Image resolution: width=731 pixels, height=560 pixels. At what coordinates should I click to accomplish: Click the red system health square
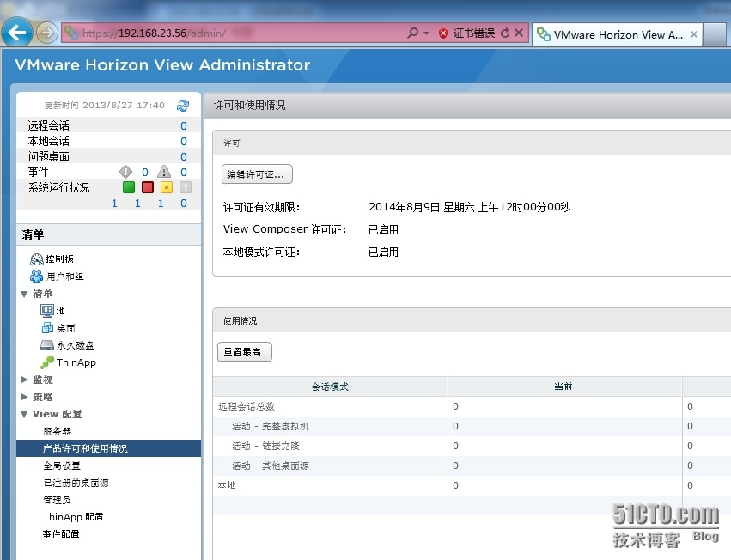[x=148, y=187]
